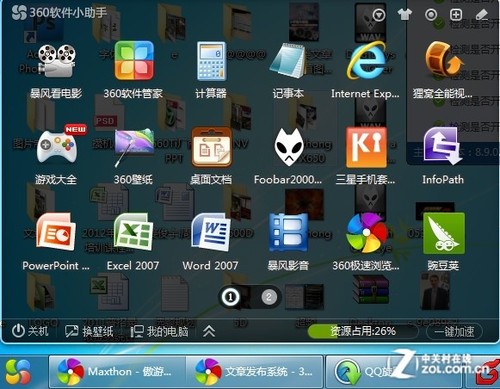Switch to Maxthon 傲游 taskbar window

117,372
